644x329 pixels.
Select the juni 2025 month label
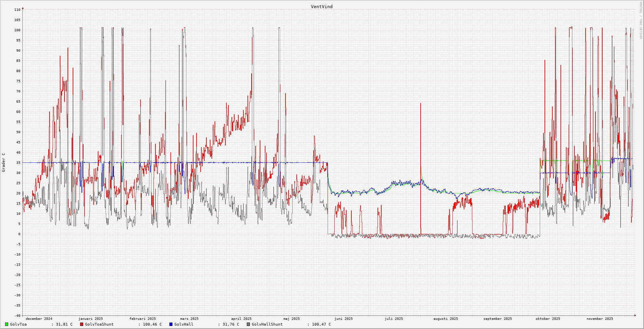click(343, 319)
